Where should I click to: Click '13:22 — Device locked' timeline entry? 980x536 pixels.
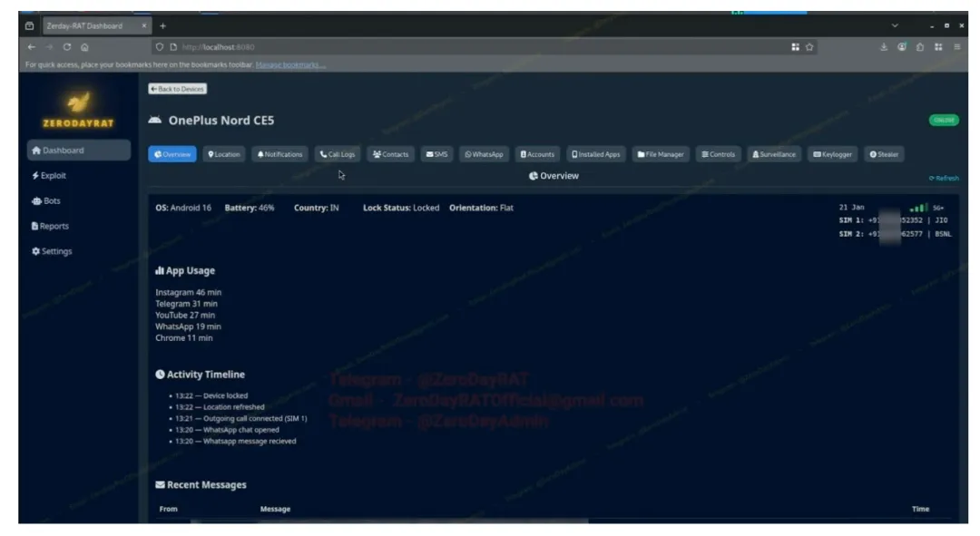point(211,395)
